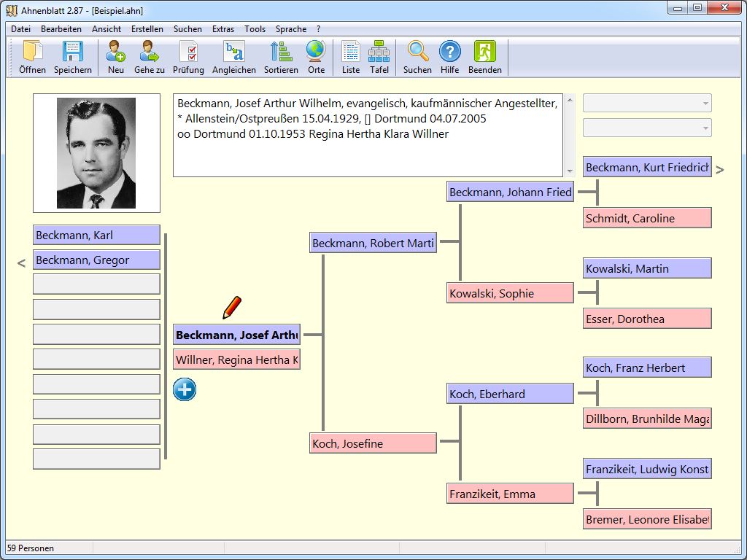The image size is (747, 560).
Task: Open the ? help menu
Action: 318,29
